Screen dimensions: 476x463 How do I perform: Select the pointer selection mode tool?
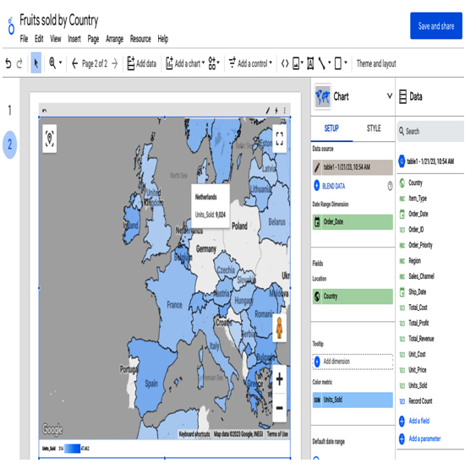pos(36,63)
